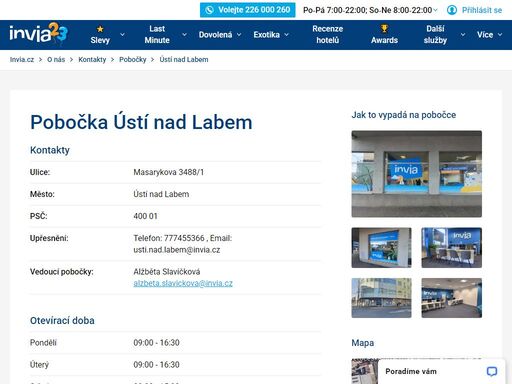Open Recenze hotelů menu item

pyautogui.click(x=327, y=35)
